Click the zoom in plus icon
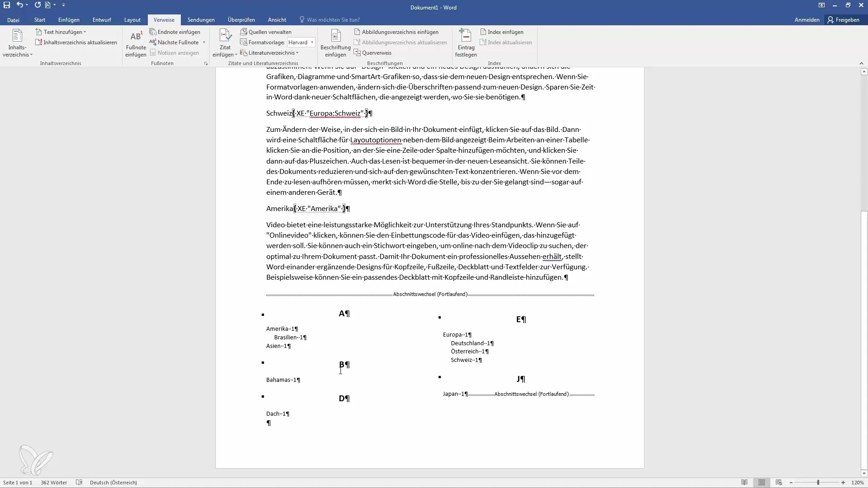868x488 pixels. (843, 483)
